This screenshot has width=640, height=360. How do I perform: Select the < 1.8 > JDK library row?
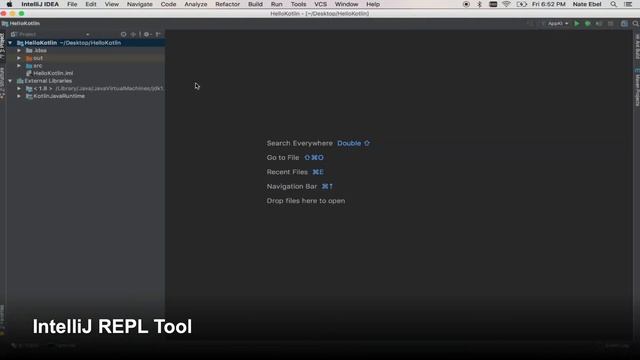86,89
